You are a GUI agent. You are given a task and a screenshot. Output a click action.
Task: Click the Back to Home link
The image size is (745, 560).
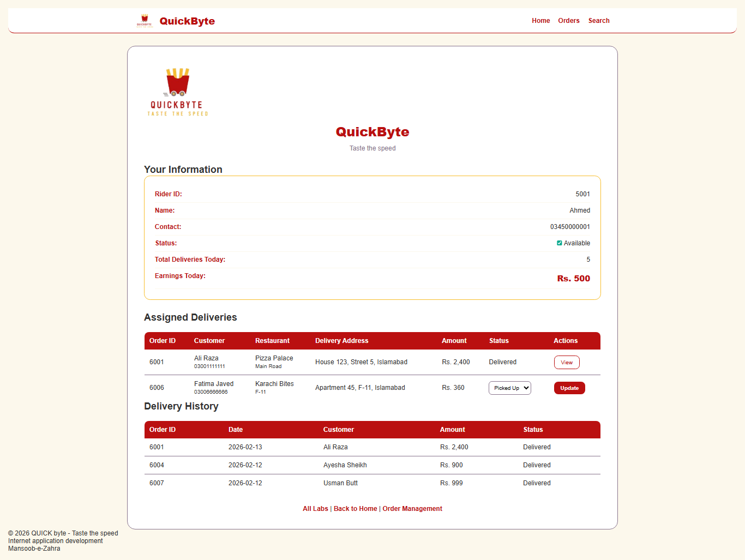[x=355, y=508]
